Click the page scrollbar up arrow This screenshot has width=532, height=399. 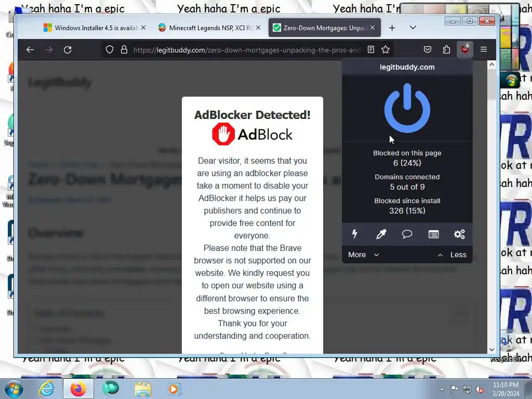(x=491, y=64)
